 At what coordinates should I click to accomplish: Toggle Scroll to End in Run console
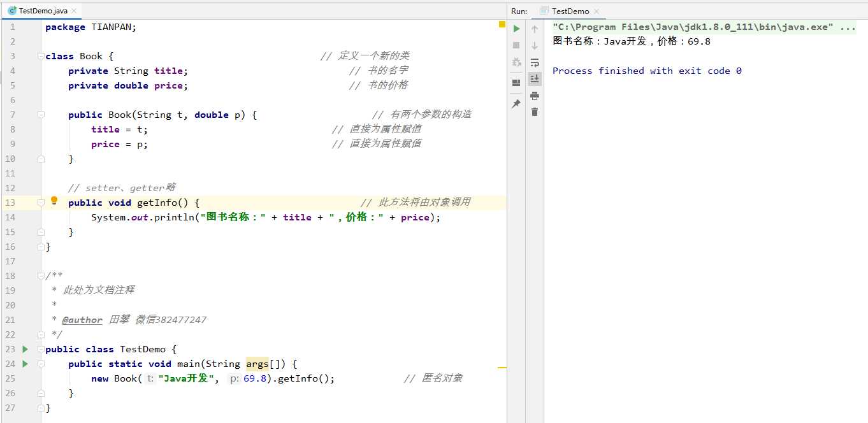(x=535, y=79)
